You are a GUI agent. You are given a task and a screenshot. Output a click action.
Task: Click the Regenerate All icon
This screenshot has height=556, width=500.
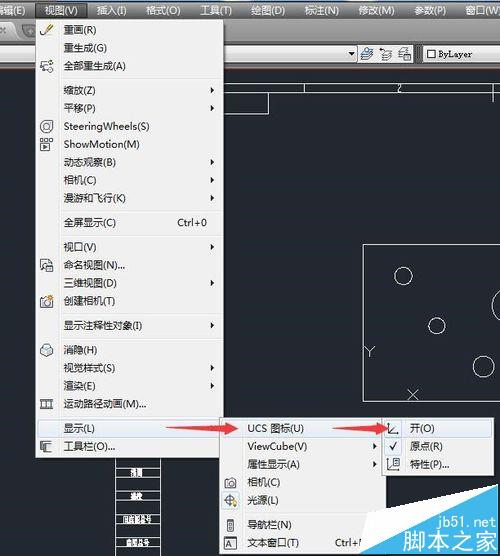47,66
